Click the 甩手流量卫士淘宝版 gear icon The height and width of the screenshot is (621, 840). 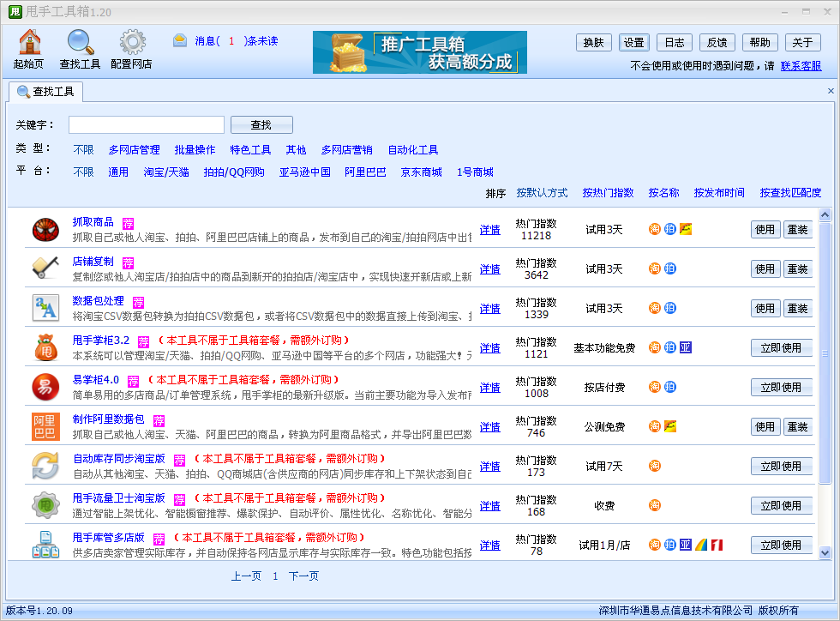(45, 505)
